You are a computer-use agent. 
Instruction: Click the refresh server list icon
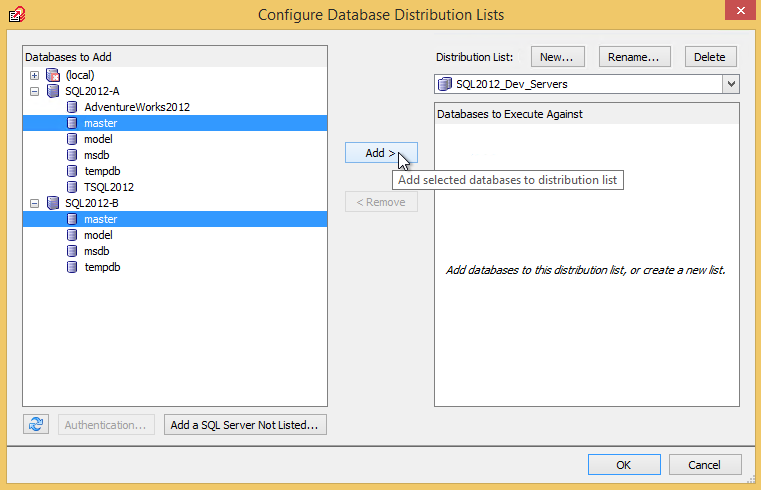[x=36, y=425]
